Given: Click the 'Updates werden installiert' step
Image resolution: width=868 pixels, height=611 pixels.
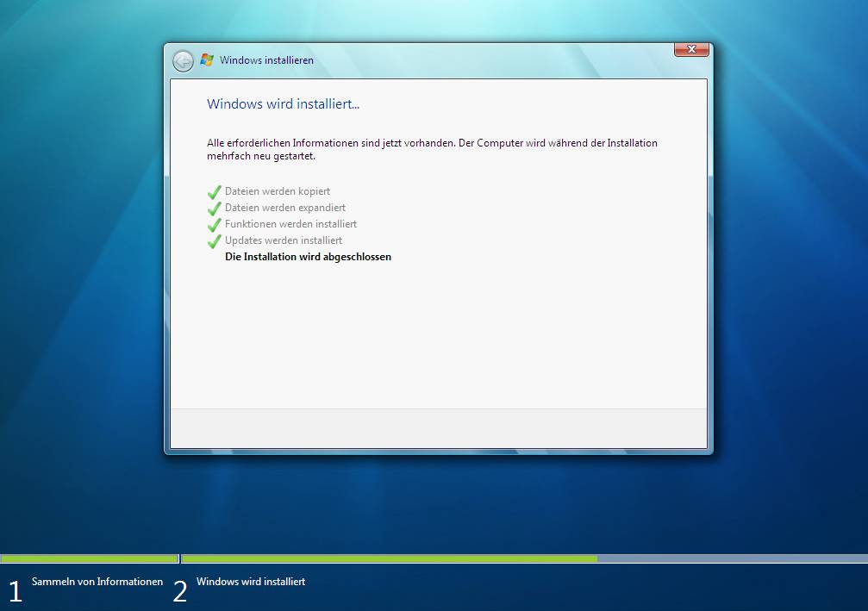Looking at the screenshot, I should pos(284,240).
